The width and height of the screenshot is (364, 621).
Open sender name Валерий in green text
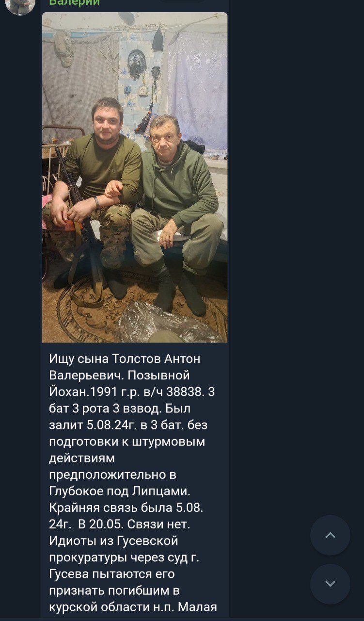(75, 3)
